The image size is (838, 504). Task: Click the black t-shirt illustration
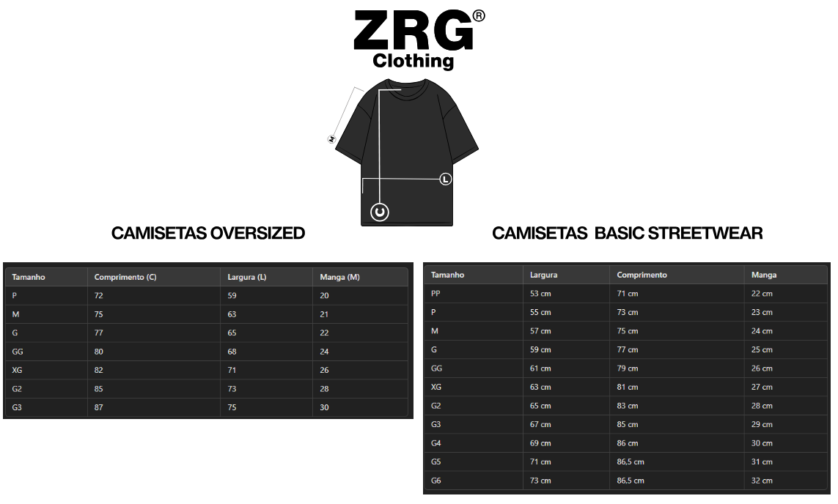tap(407, 152)
